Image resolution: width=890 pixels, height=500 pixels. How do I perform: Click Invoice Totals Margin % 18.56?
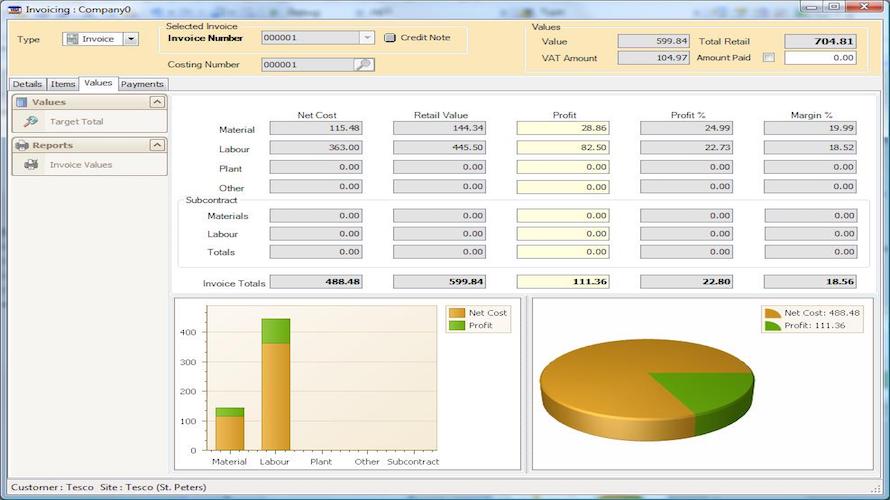[x=810, y=281]
